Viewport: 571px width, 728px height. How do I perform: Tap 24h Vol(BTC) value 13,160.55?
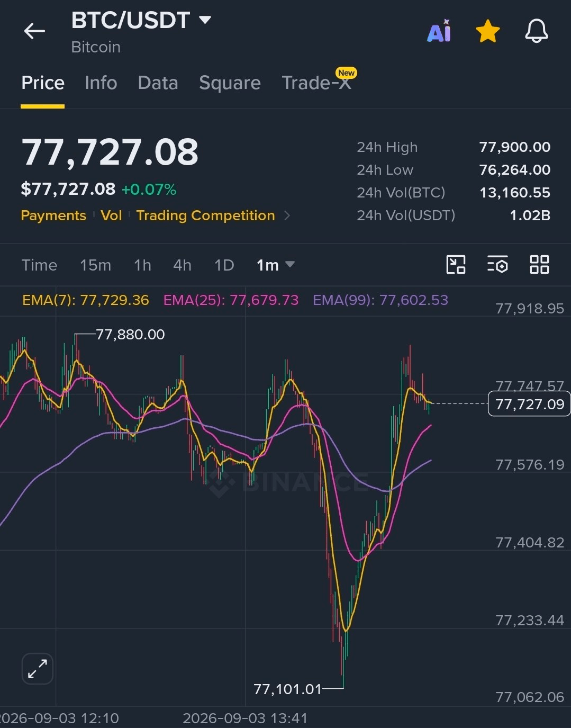[514, 193]
